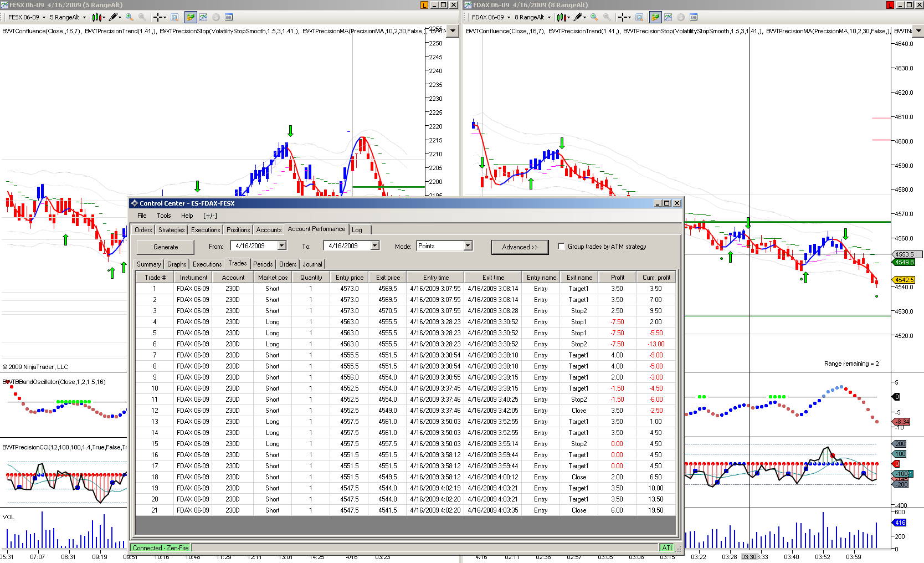The width and height of the screenshot is (924, 563).
Task: Expand the From date picker dropdown
Action: [281, 245]
